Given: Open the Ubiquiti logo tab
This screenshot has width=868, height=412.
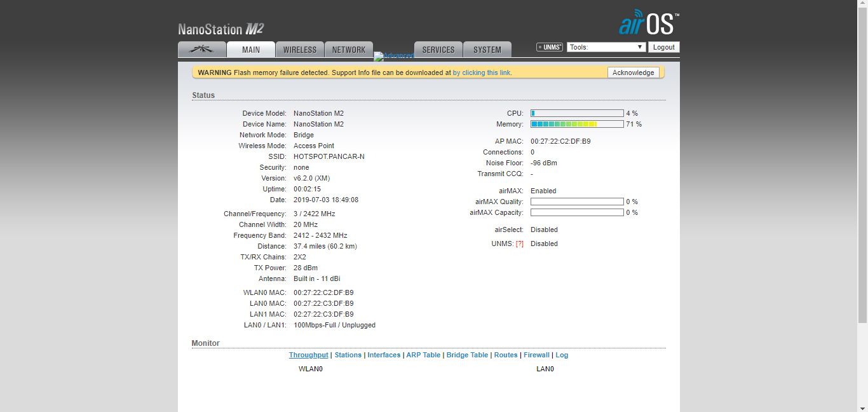Looking at the screenshot, I should 202,50.
